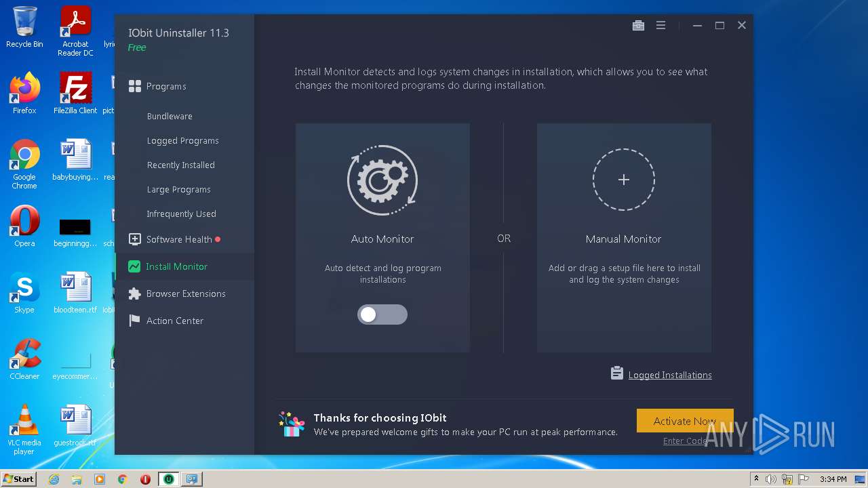Click the welcome gift box icon
This screenshot has height=488, width=868.
pyautogui.click(x=292, y=424)
